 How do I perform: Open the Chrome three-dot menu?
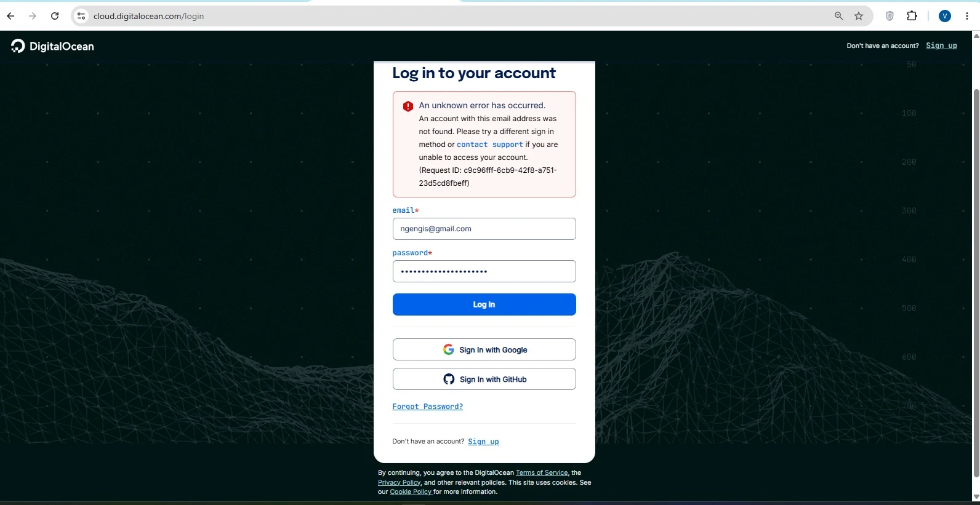click(967, 16)
